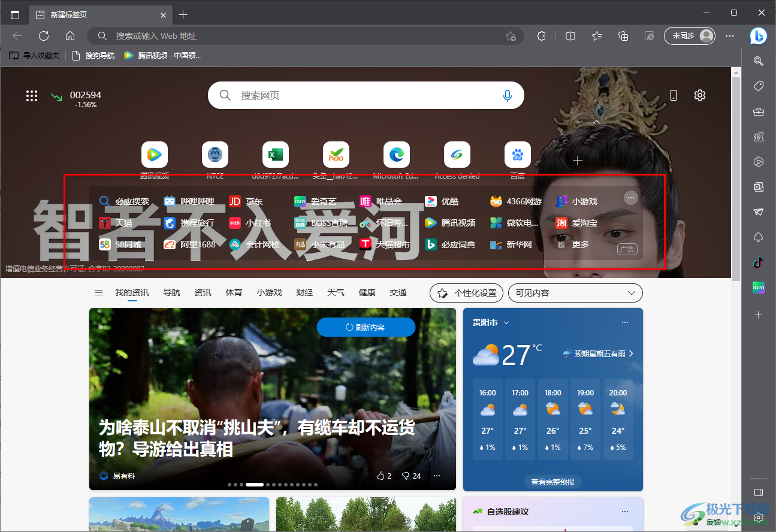Open the 小红书 site link
This screenshot has width=776, height=532.
click(250, 223)
